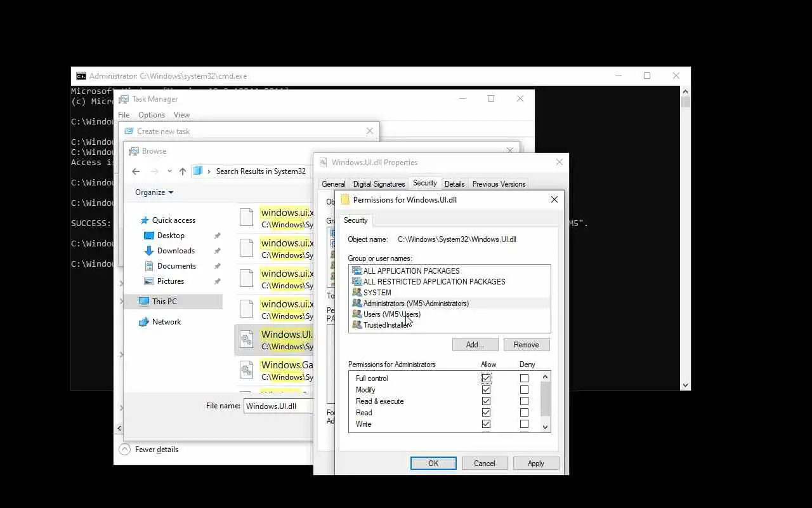Click the cmd window vertical scrollbar
Viewport: 812px width, 508px height.
click(x=685, y=238)
